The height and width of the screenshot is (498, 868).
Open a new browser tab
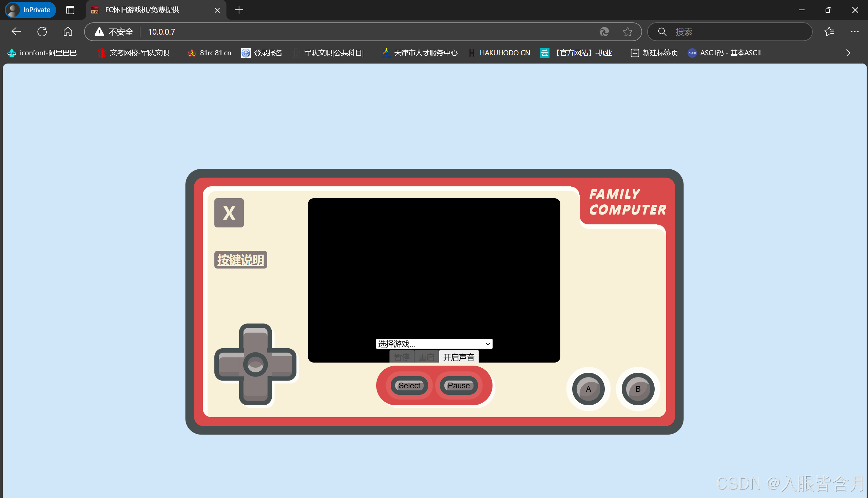pos(239,10)
